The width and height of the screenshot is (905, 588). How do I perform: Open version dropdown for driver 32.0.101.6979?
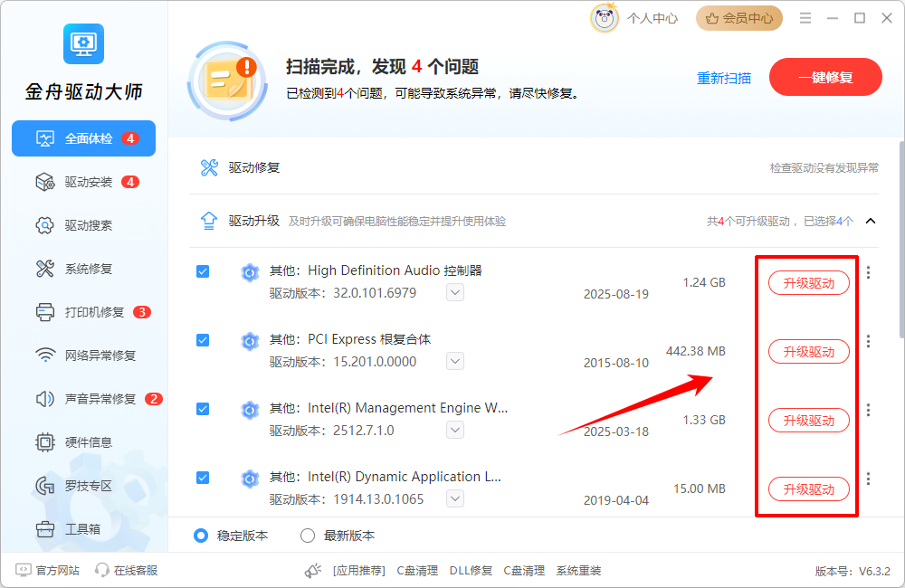pyautogui.click(x=455, y=292)
